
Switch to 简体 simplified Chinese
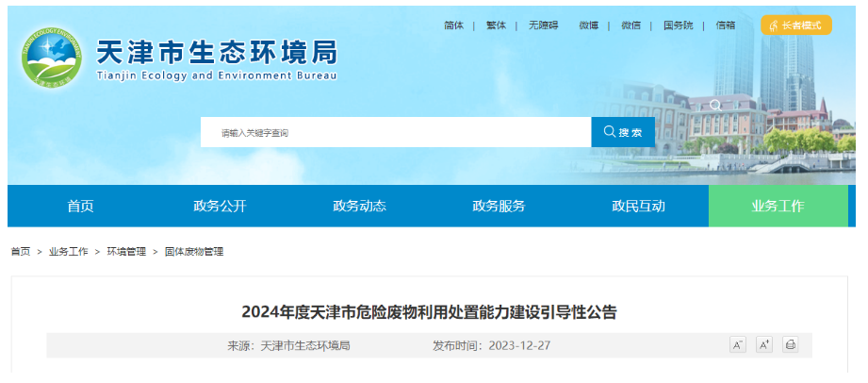click(453, 25)
